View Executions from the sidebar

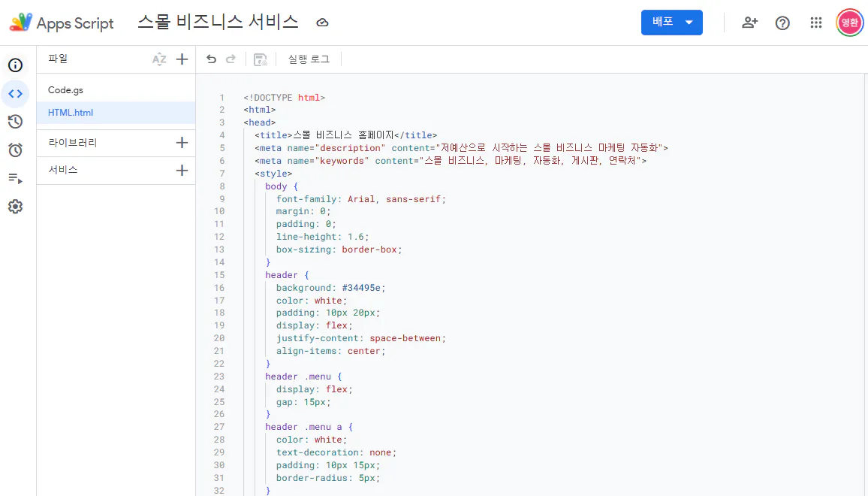[x=15, y=178]
